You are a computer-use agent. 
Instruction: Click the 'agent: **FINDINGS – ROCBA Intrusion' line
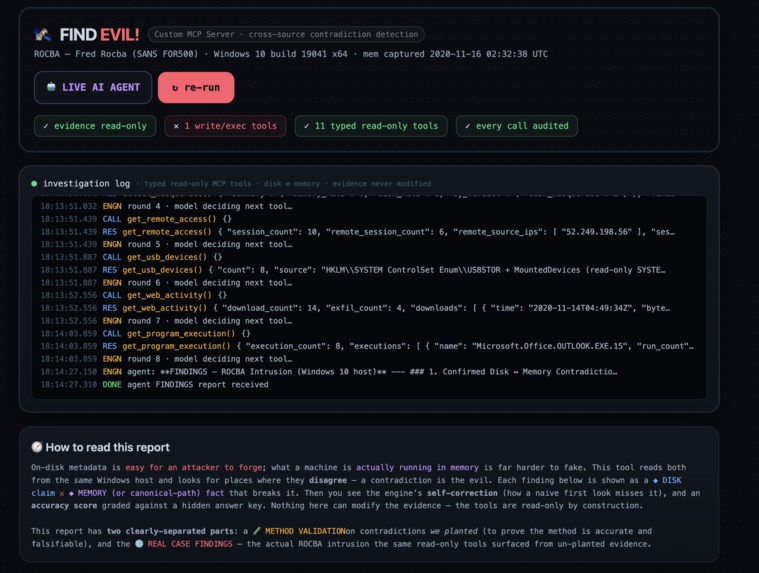329,372
